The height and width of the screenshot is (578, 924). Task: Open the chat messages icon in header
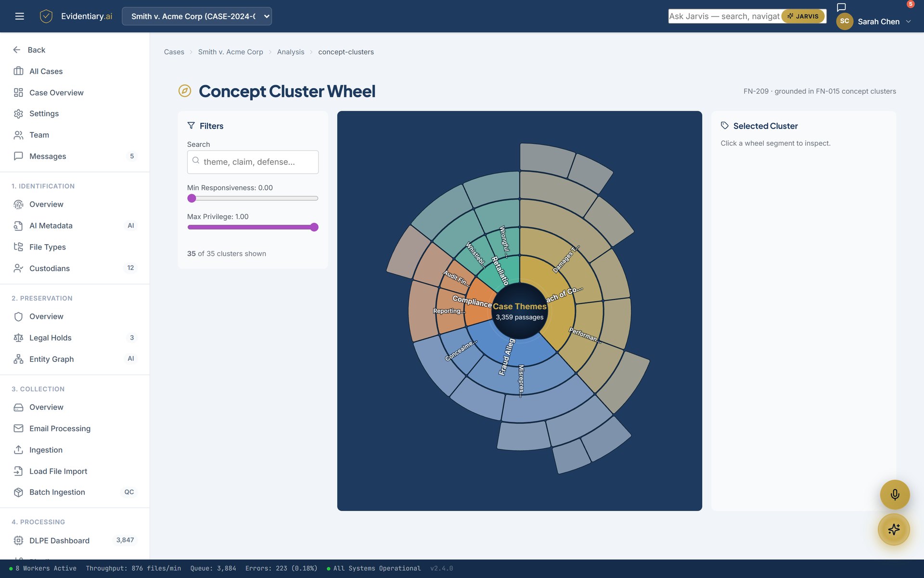841,7
